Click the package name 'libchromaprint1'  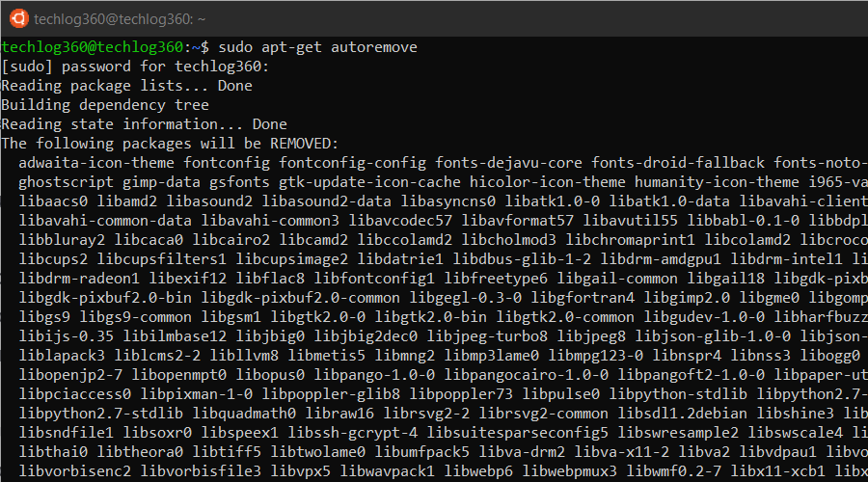630,240
